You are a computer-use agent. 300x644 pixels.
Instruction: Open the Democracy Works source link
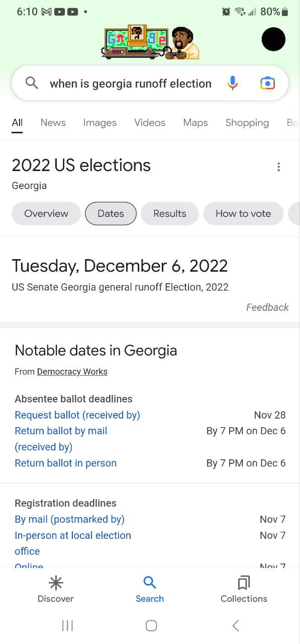coord(72,372)
